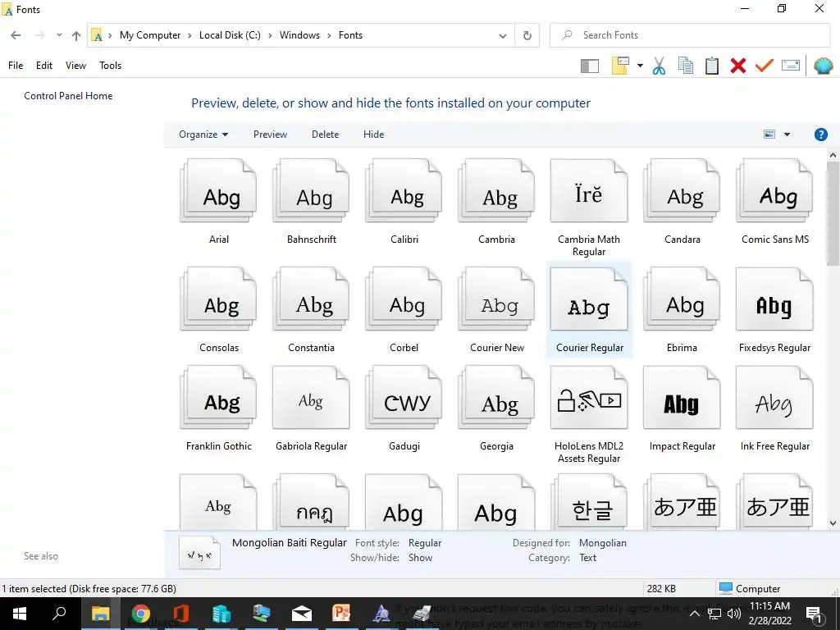840x630 pixels.
Task: Select the HoloLens MDL2 Assets font
Action: click(x=589, y=414)
